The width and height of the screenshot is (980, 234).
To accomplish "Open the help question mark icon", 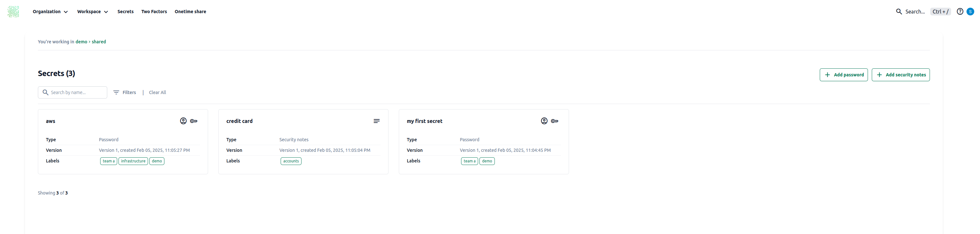I will tap(960, 12).
